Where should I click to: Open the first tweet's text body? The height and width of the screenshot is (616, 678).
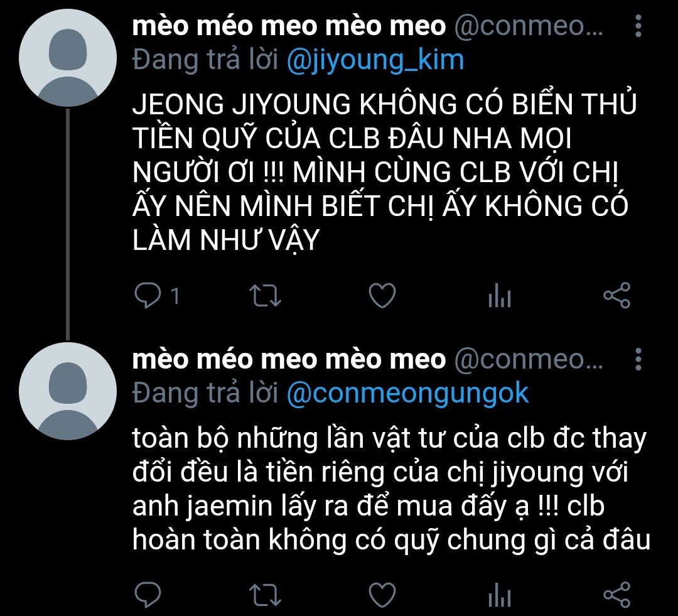click(385, 171)
